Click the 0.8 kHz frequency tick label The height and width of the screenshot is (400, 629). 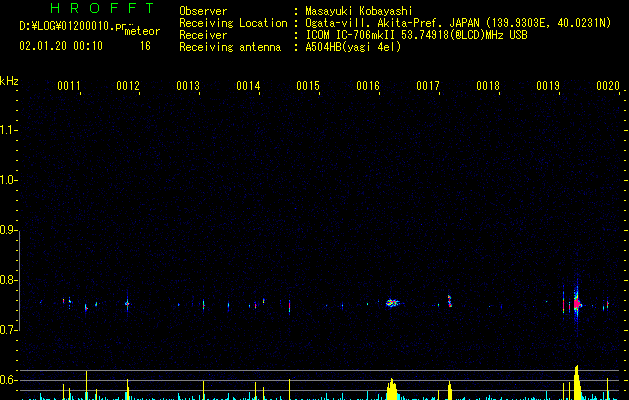point(7,280)
